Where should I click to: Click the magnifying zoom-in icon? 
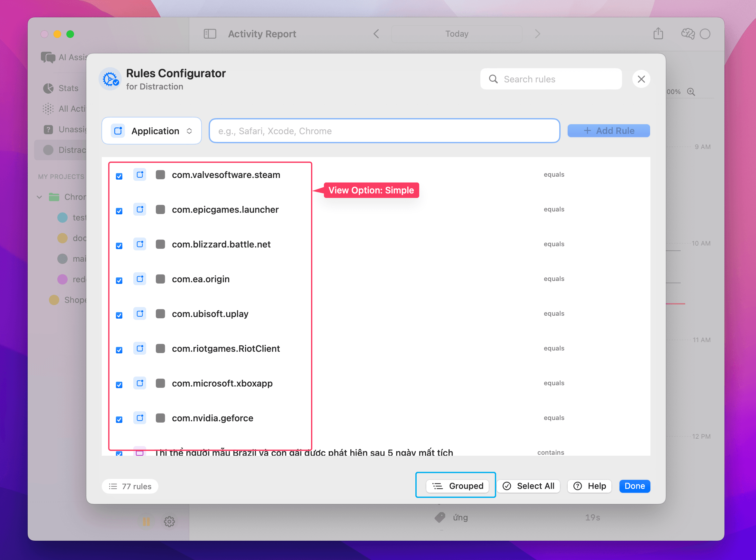tap(691, 92)
